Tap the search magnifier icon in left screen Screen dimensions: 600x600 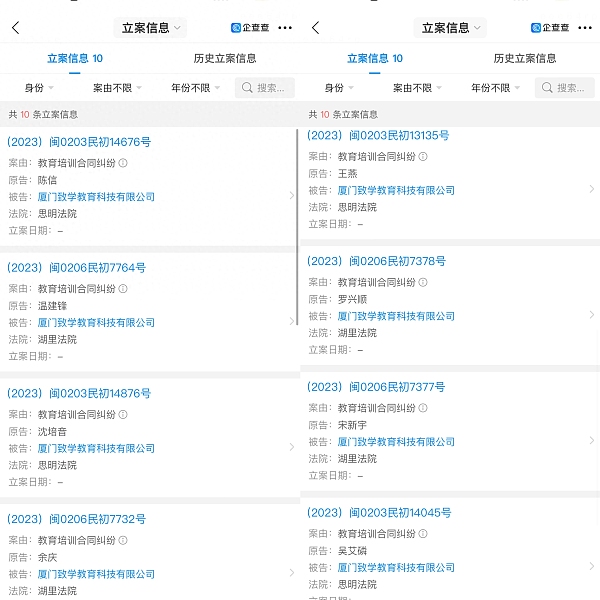[247, 88]
